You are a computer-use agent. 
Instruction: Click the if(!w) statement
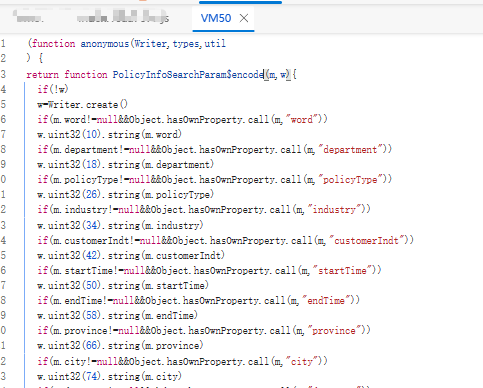click(x=53, y=89)
